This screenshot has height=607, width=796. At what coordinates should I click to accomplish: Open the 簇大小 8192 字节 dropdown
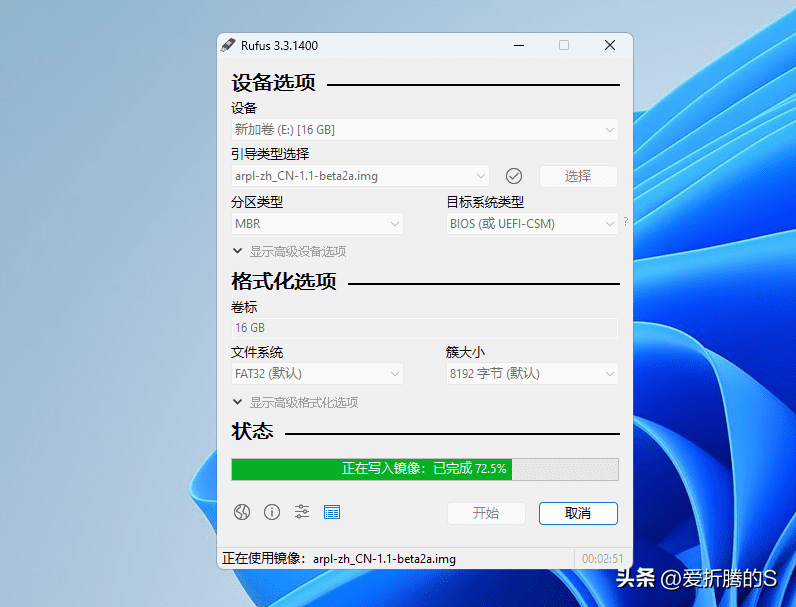pyautogui.click(x=531, y=374)
